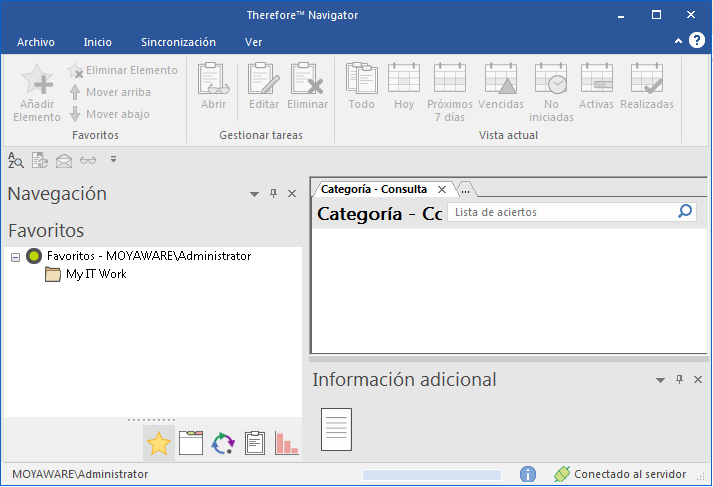Click the document quick access icon
The image size is (713, 487).
click(x=40, y=160)
